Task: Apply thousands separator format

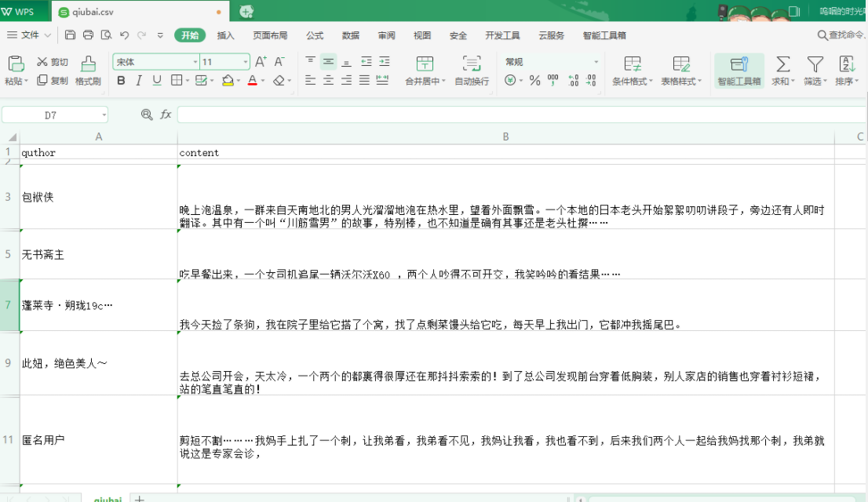Action: click(x=553, y=81)
